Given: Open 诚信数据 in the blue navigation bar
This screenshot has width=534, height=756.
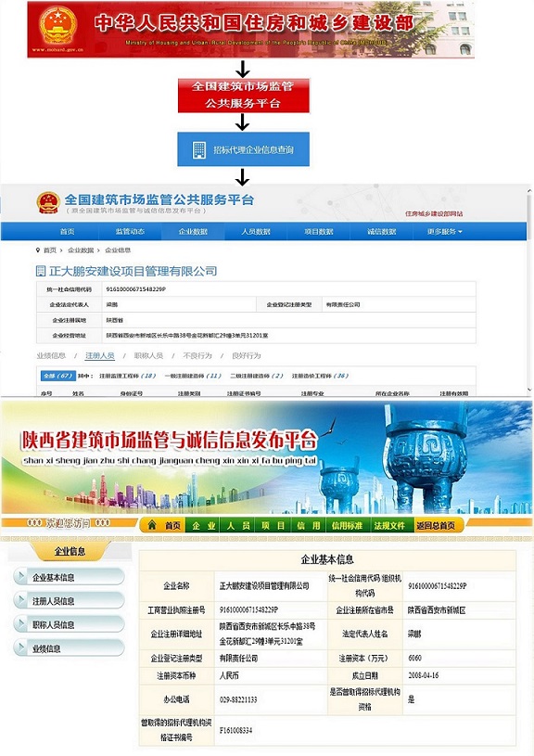Looking at the screenshot, I should pyautogui.click(x=382, y=231).
